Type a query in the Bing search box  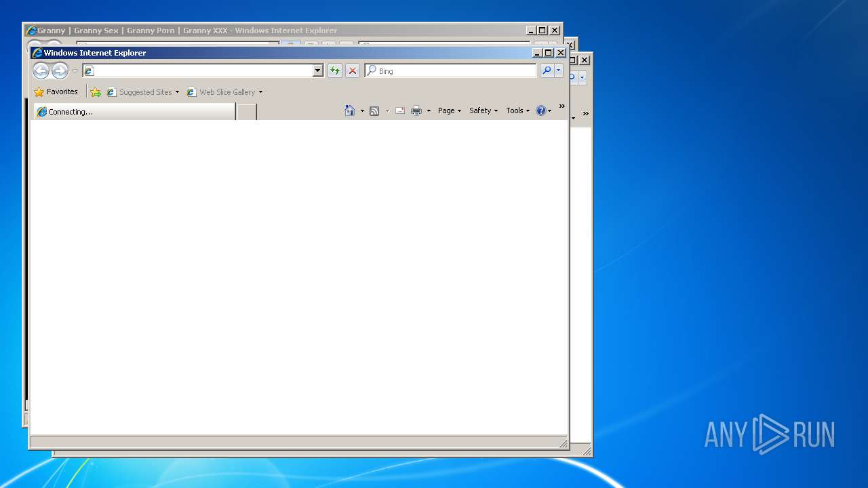click(450, 70)
